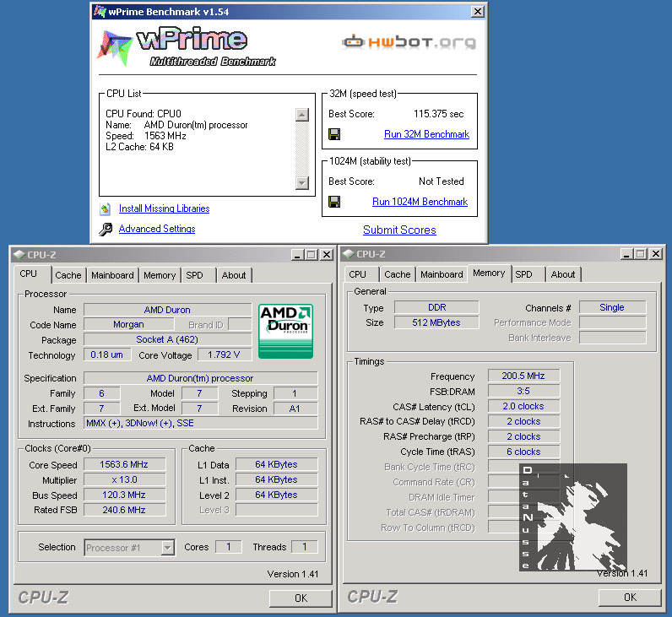Screen dimensions: 672x617
Task: Click Best Score 115.375 sec
Action: (438, 114)
